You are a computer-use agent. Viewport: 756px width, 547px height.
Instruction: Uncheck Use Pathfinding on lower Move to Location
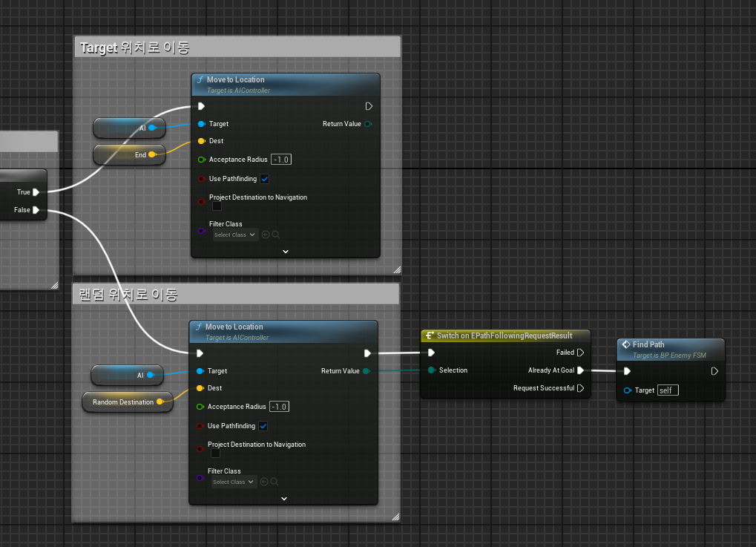pos(263,426)
